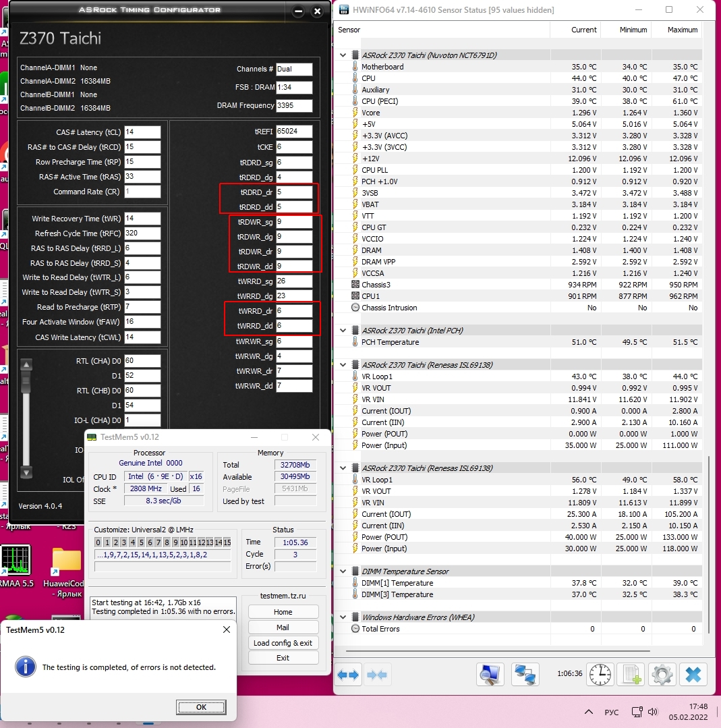Click the Maximum column header in HWiNFO
The width and height of the screenshot is (721, 728).
[683, 30]
